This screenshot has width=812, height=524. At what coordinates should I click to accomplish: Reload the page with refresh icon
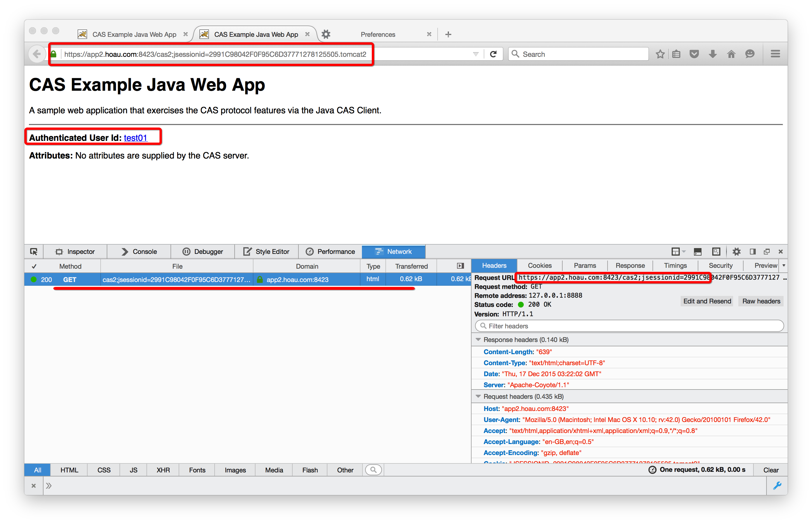pos(493,54)
